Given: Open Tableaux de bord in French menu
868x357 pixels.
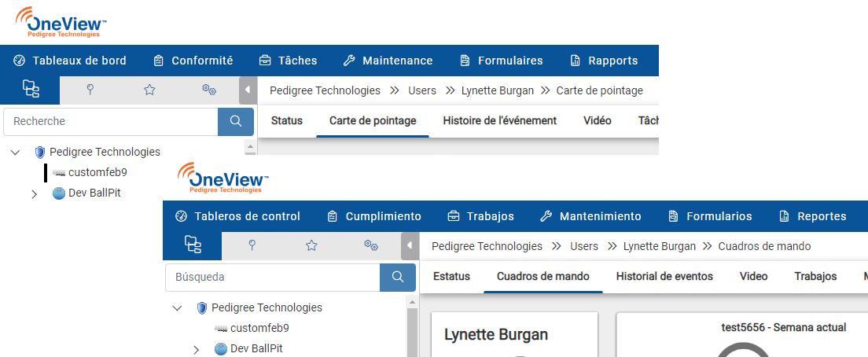Looking at the screenshot, I should coord(70,61).
